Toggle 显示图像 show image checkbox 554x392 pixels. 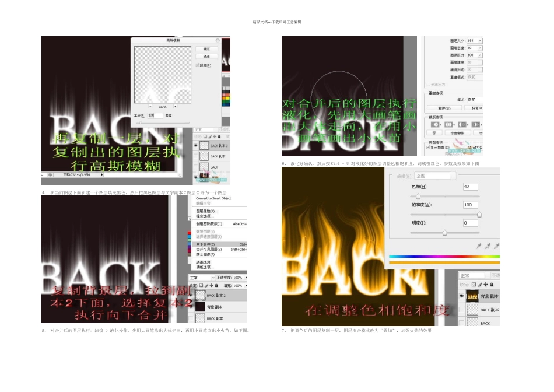click(428, 148)
